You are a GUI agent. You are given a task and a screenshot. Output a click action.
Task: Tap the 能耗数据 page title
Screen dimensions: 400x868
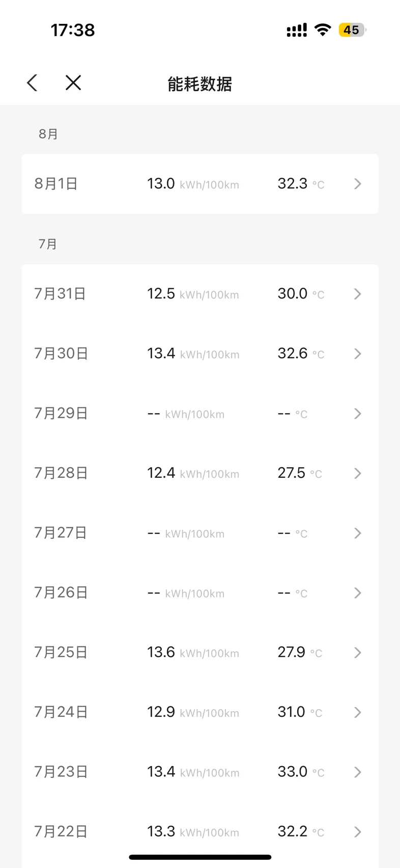tap(200, 84)
